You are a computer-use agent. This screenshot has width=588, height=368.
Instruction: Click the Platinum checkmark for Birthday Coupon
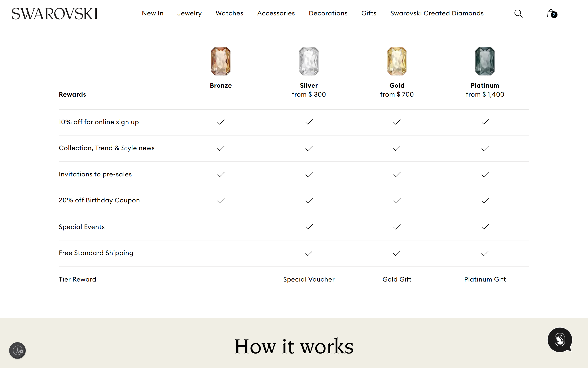(x=485, y=201)
